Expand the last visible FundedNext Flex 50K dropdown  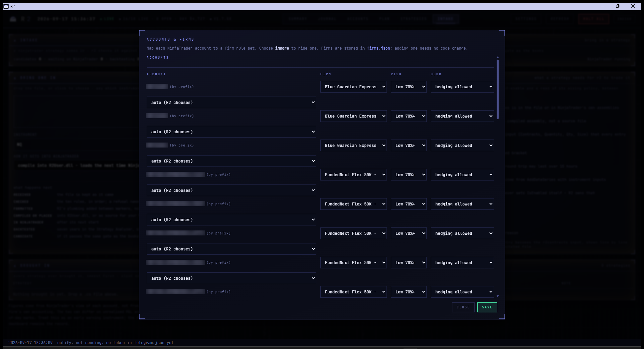(x=353, y=292)
